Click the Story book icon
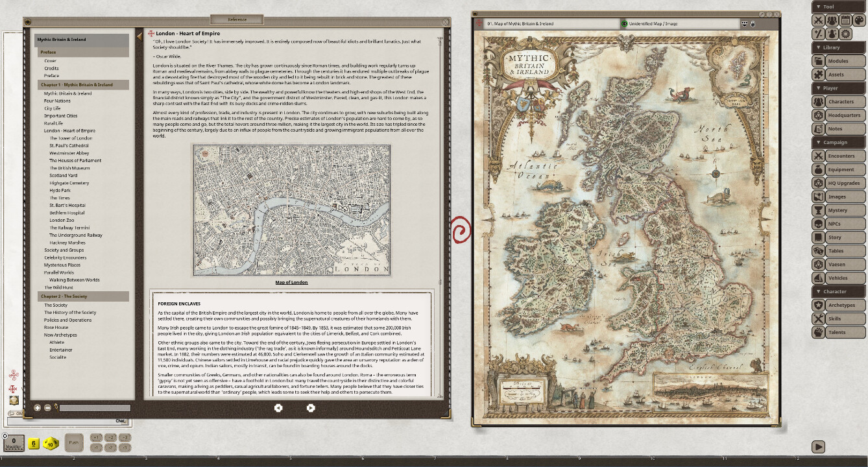This screenshot has width=868, height=467. (818, 238)
